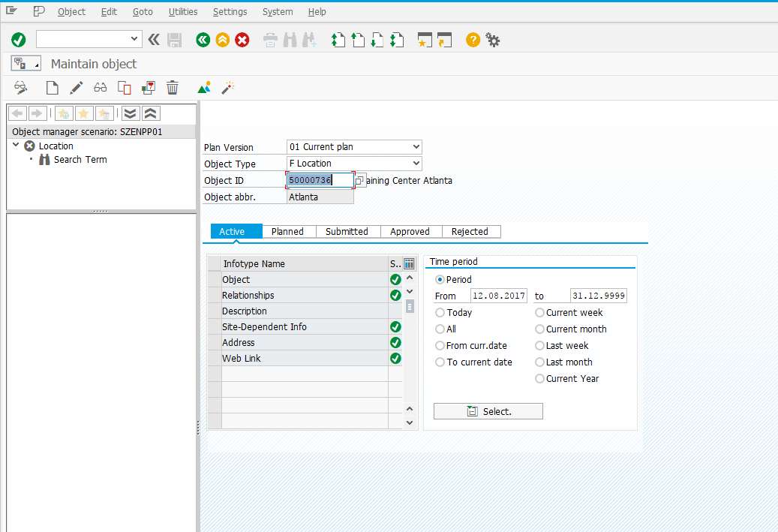Select the To current date radio button

(440, 362)
